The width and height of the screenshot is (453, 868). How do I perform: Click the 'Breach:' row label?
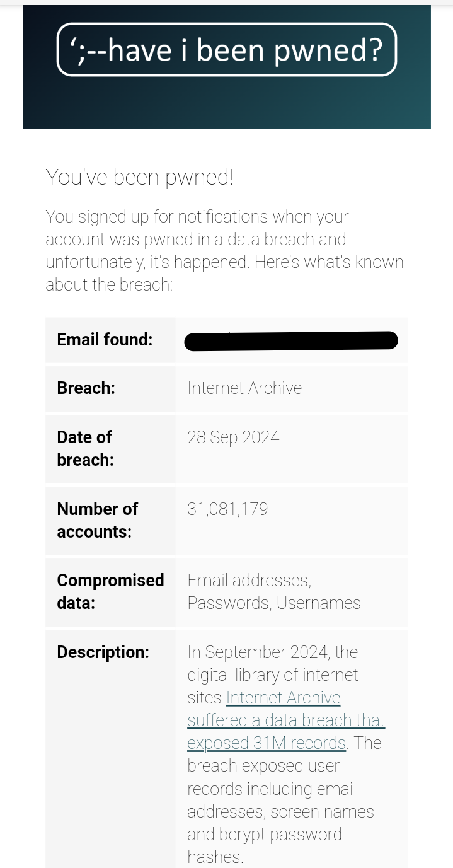tap(86, 388)
